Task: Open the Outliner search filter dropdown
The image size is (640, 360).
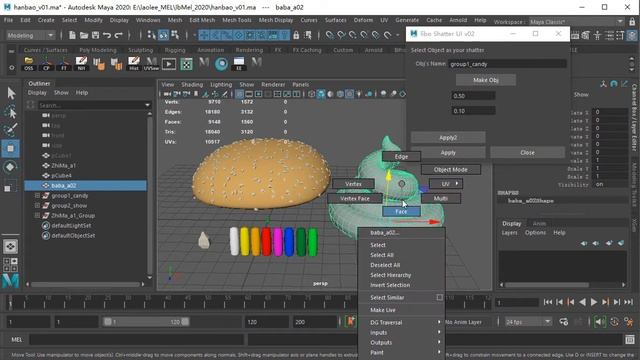Action: click(147, 105)
